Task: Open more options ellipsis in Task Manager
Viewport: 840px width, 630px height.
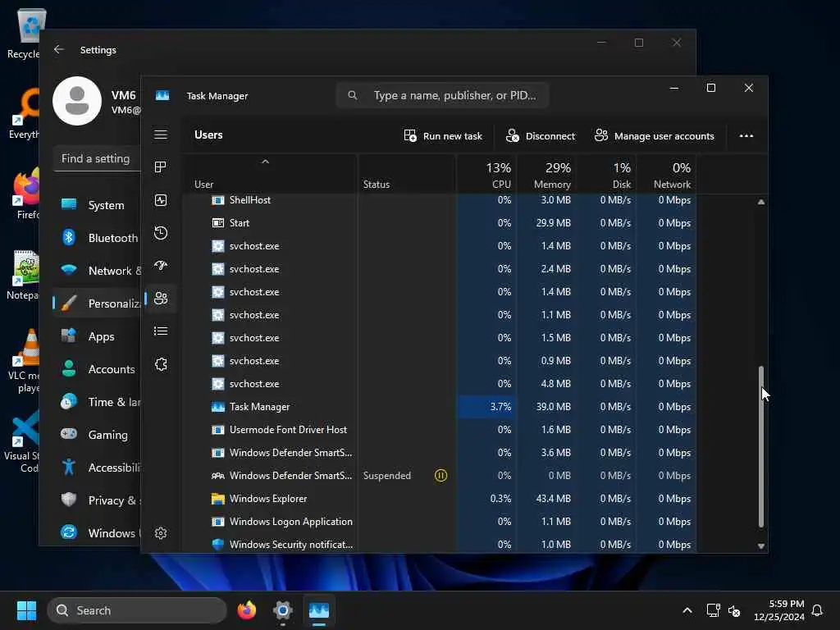Action: tap(746, 135)
